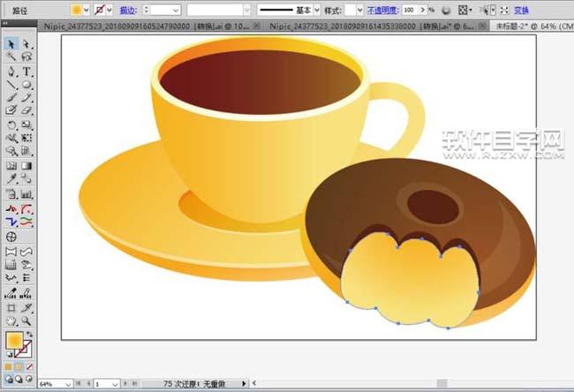
Task: Open the stroke color dropdown arrow
Action: (x=110, y=11)
